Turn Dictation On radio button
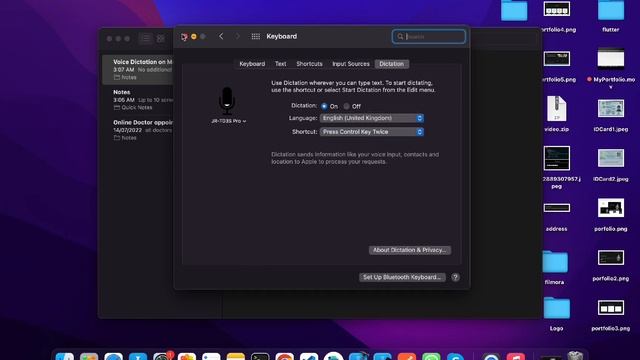 click(324, 106)
